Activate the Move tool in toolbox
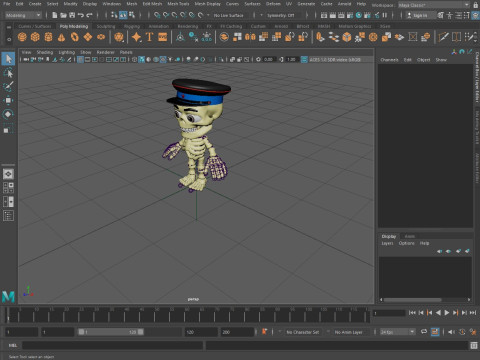Image resolution: width=480 pixels, height=360 pixels. point(8,100)
